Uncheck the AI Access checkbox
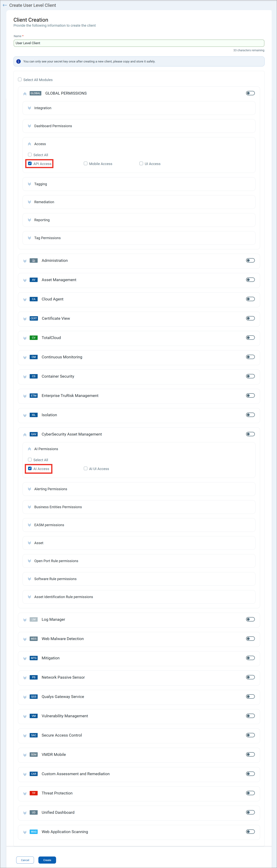Image resolution: width=277 pixels, height=868 pixels. coord(30,468)
